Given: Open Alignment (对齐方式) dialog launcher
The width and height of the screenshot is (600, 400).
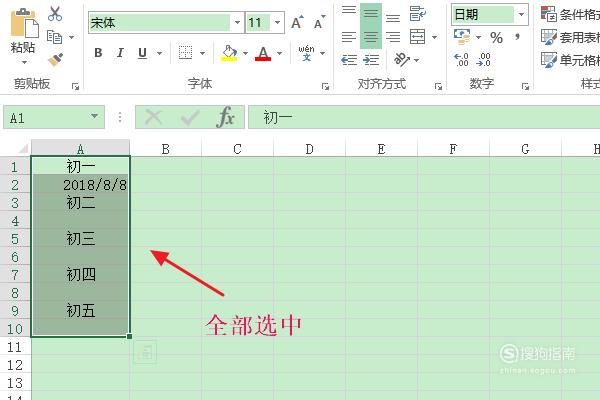Looking at the screenshot, I should click(438, 87).
